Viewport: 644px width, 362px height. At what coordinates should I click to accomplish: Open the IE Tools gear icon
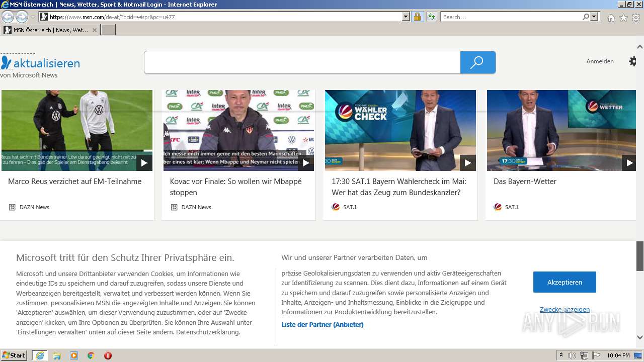pos(636,18)
